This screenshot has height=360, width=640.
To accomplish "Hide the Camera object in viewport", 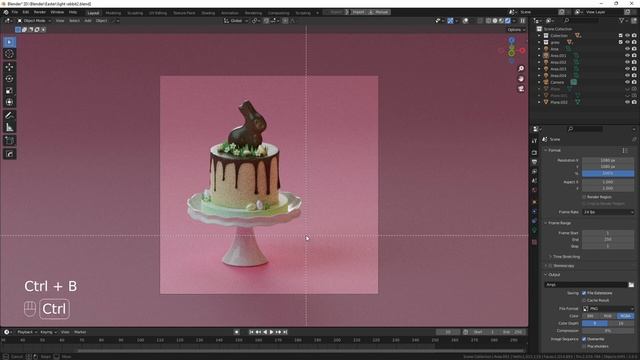I will [x=627, y=82].
